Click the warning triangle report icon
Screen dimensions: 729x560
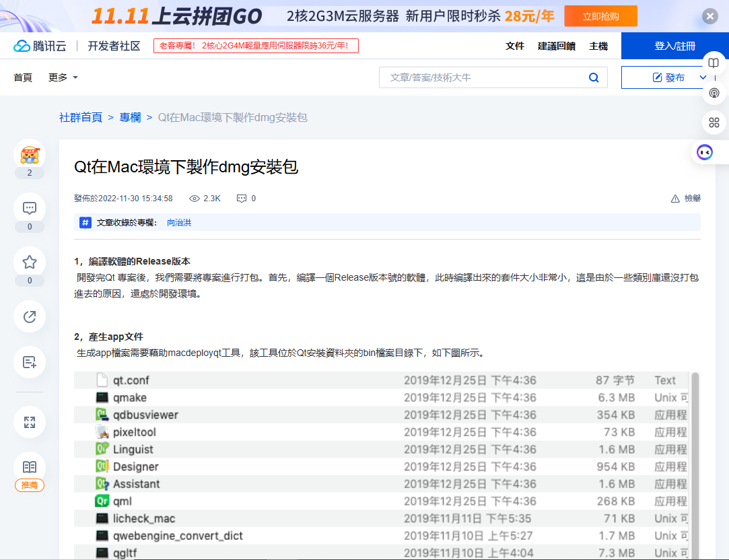pos(675,199)
